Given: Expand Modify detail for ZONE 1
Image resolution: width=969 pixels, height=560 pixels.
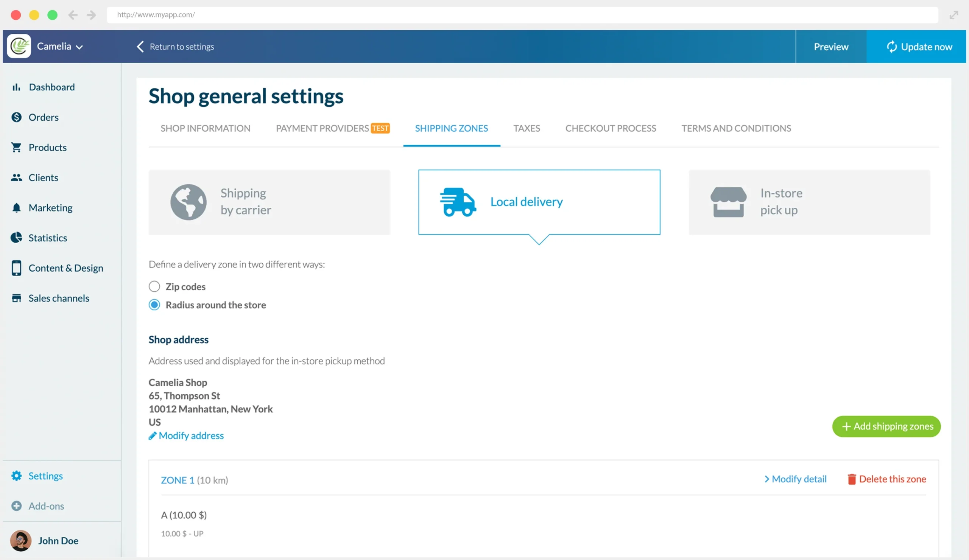Looking at the screenshot, I should (x=795, y=479).
